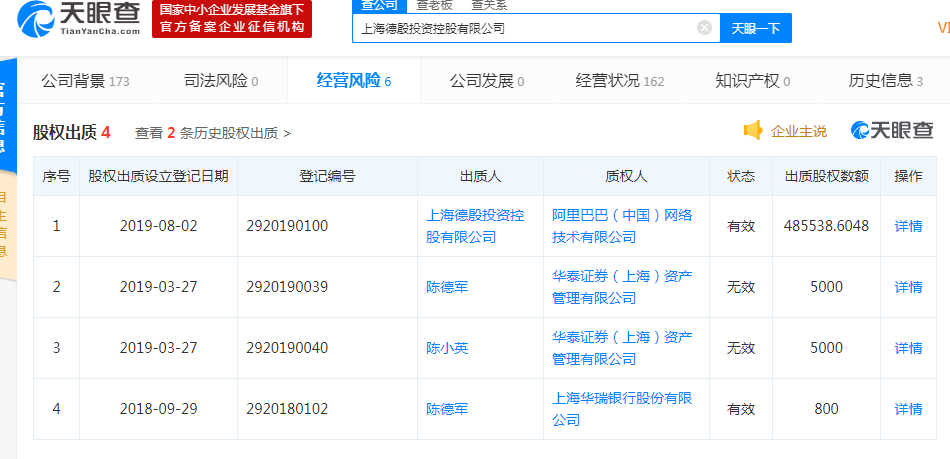Open the 公司发展 tab
The height and width of the screenshot is (459, 950).
click(487, 81)
